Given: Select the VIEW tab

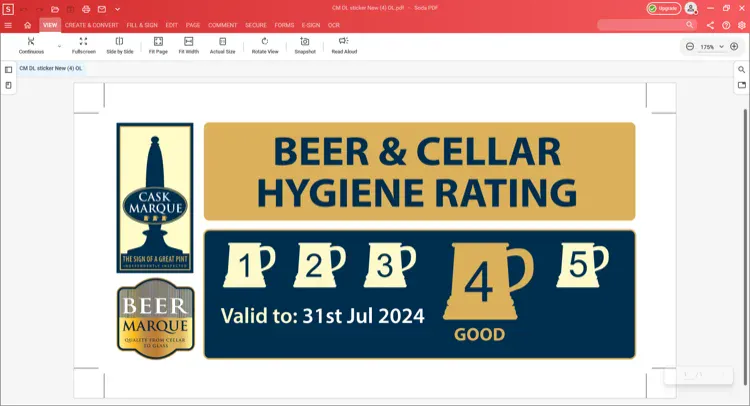Looking at the screenshot, I should pyautogui.click(x=50, y=25).
